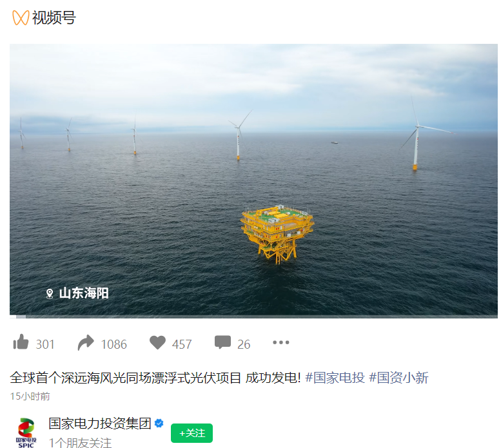This screenshot has height=448, width=501.
Task: Open the #国资小新 hashtag link
Action: click(398, 378)
